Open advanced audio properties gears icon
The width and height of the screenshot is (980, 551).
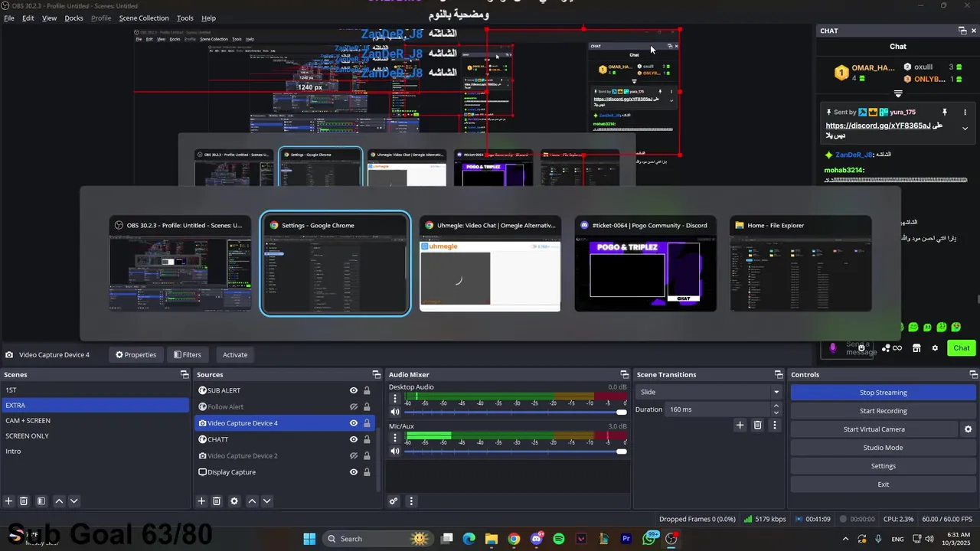pyautogui.click(x=394, y=501)
